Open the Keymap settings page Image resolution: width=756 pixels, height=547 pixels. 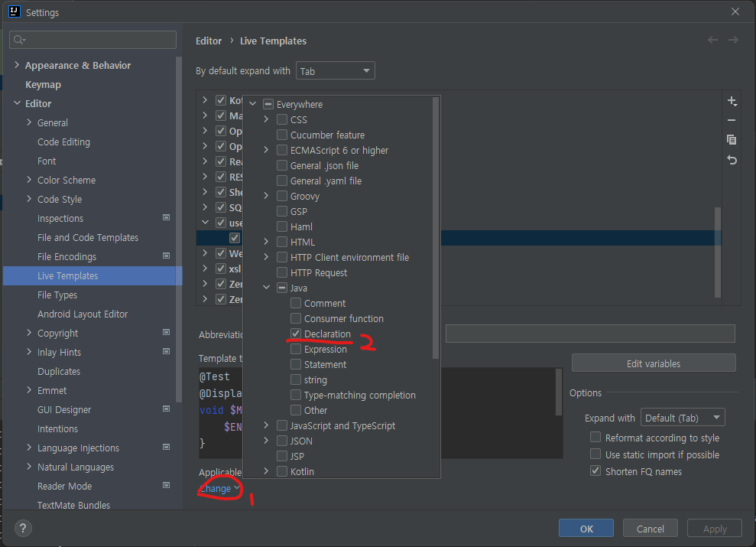click(43, 84)
